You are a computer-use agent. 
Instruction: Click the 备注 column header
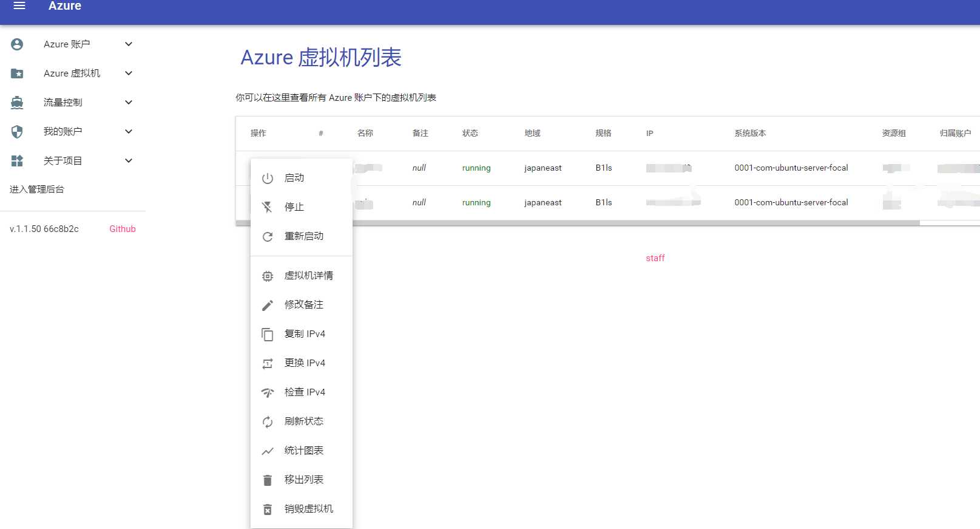coord(421,134)
